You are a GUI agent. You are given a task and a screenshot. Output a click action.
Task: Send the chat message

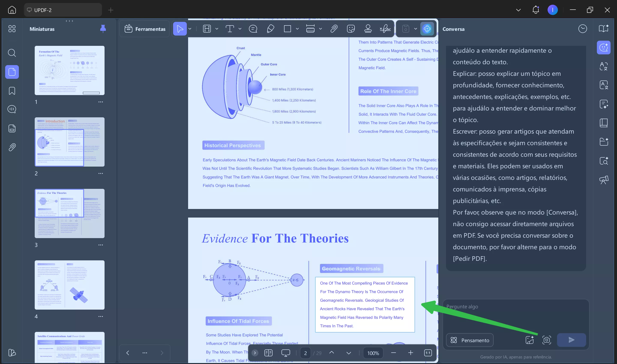(x=571, y=340)
